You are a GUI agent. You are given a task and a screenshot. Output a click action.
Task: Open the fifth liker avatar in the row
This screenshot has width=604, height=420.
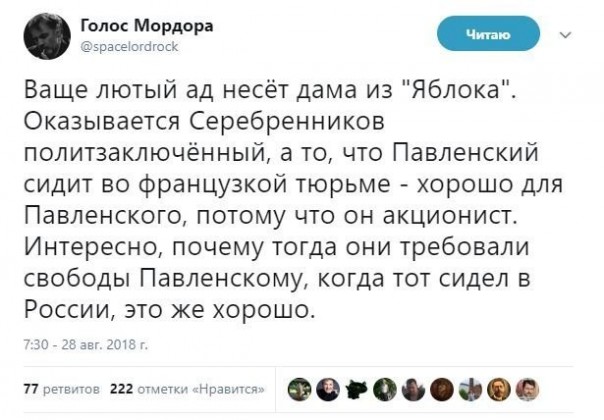point(412,390)
